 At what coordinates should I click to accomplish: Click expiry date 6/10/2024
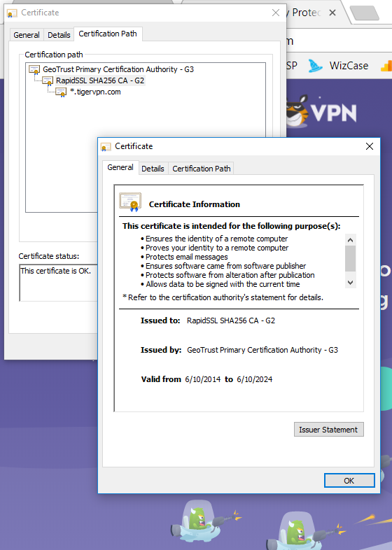254,379
